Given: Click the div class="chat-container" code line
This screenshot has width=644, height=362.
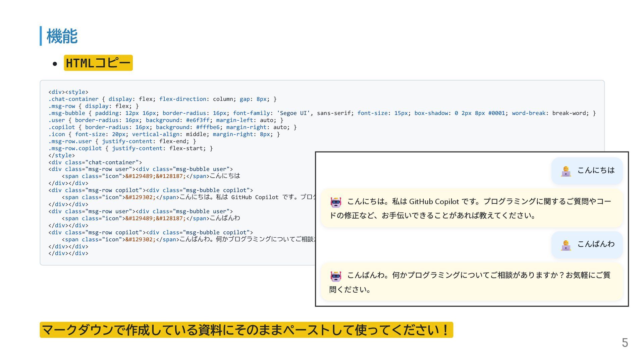Looking at the screenshot, I should (95, 162).
